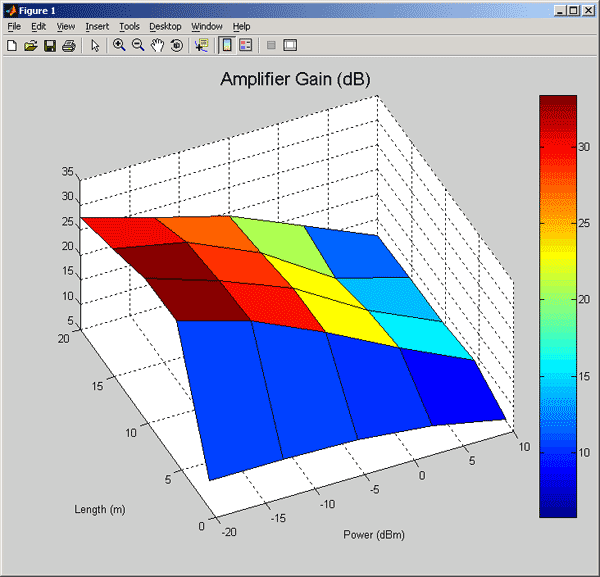The height and width of the screenshot is (577, 600).
Task: Expand the Tools menu
Action: (129, 26)
